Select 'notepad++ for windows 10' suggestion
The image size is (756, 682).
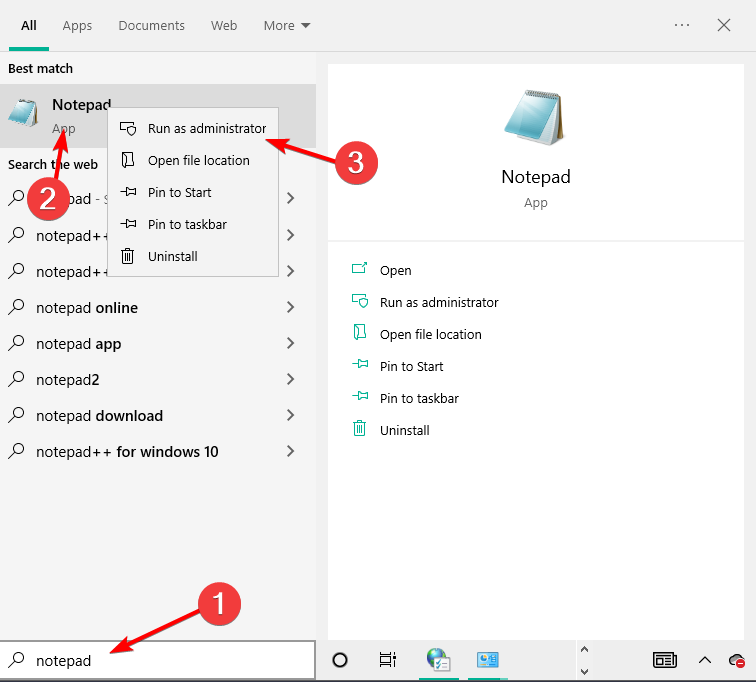[157, 452]
